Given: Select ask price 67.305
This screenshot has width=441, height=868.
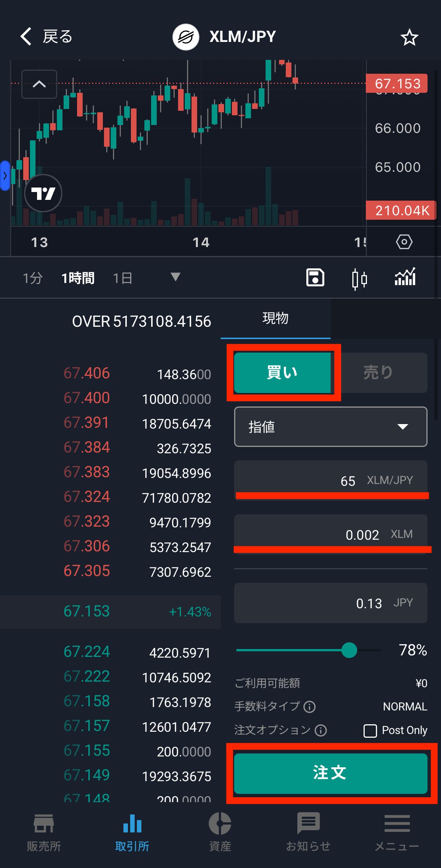Looking at the screenshot, I should tap(86, 571).
